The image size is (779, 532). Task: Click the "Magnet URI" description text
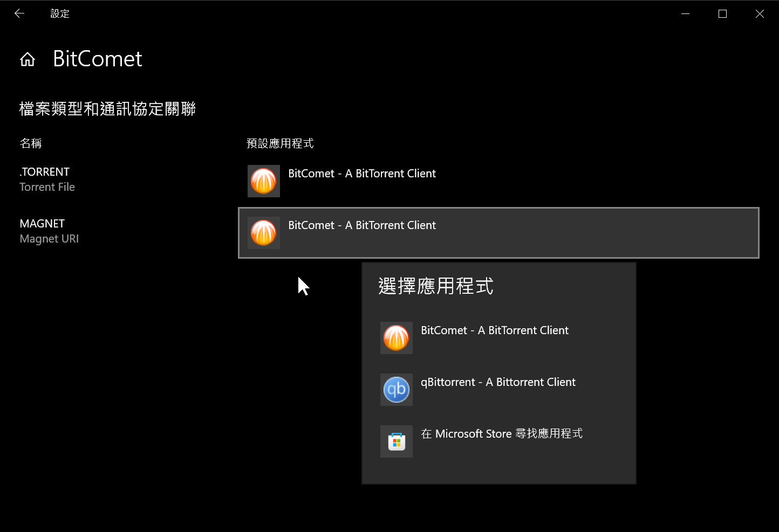[x=49, y=239]
